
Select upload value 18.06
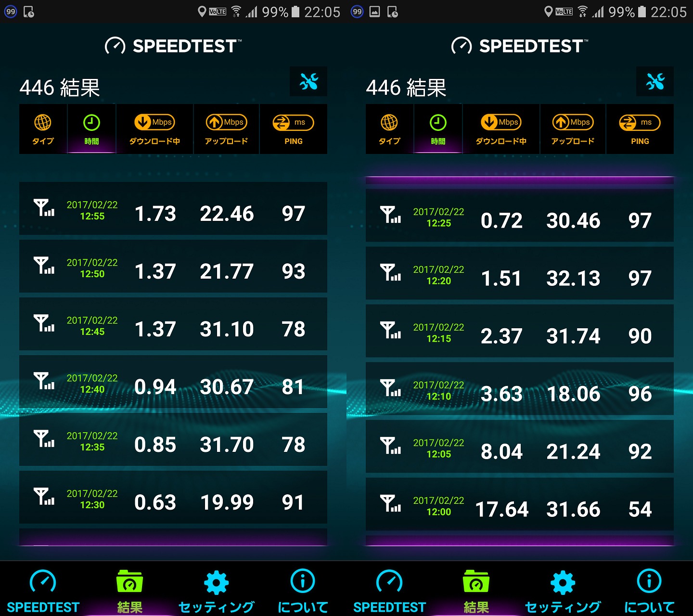[573, 394]
